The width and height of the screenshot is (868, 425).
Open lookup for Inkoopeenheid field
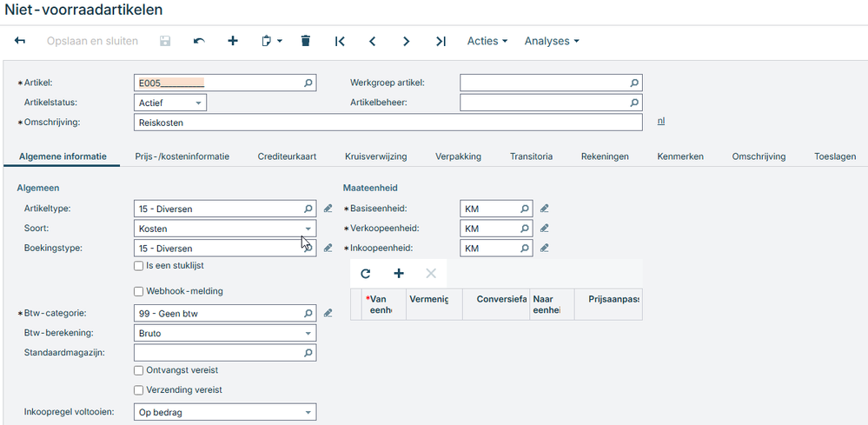point(524,249)
